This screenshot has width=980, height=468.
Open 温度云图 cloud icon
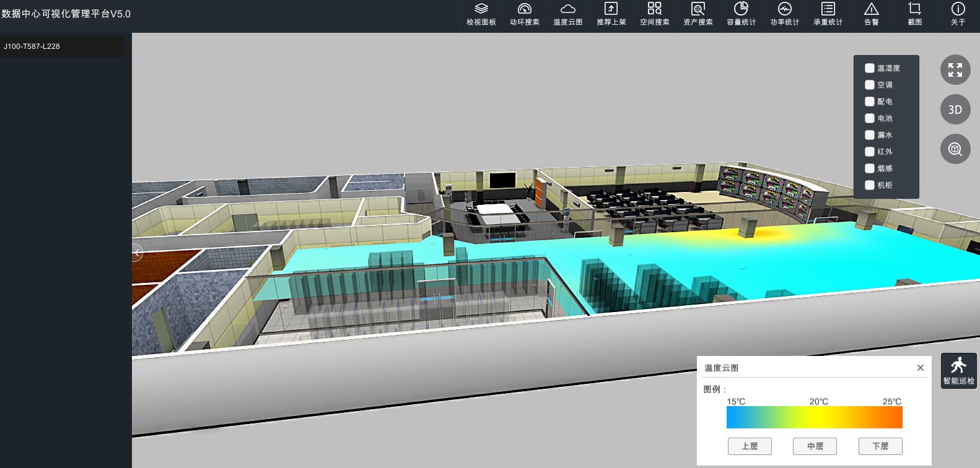pos(568,9)
